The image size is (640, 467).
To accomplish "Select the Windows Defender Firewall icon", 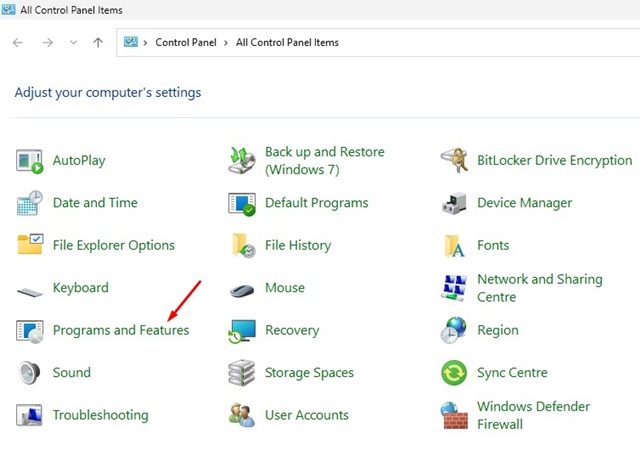I will click(x=454, y=415).
